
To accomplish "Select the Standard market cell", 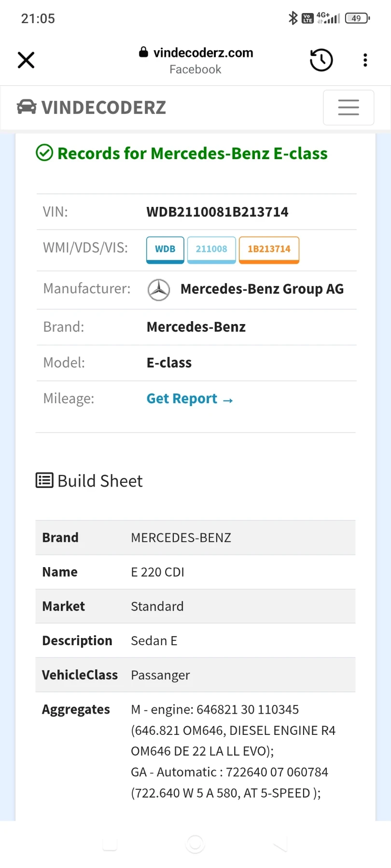I will tap(157, 606).
